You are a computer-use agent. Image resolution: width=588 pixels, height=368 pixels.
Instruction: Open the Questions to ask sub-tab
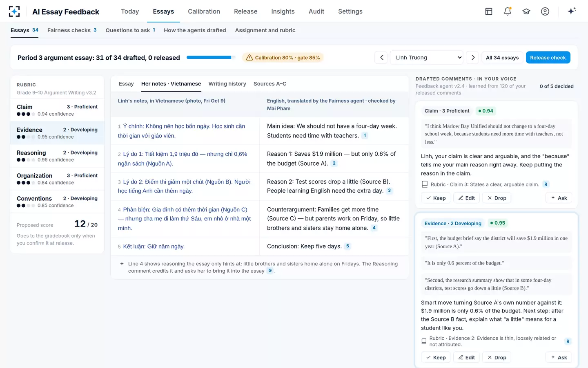point(130,30)
